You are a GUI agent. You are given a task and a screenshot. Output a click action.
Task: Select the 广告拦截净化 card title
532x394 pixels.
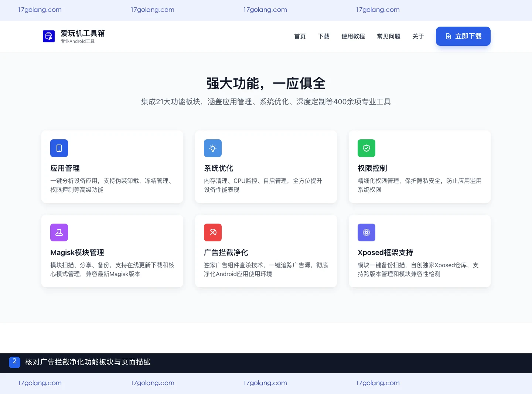click(x=226, y=252)
